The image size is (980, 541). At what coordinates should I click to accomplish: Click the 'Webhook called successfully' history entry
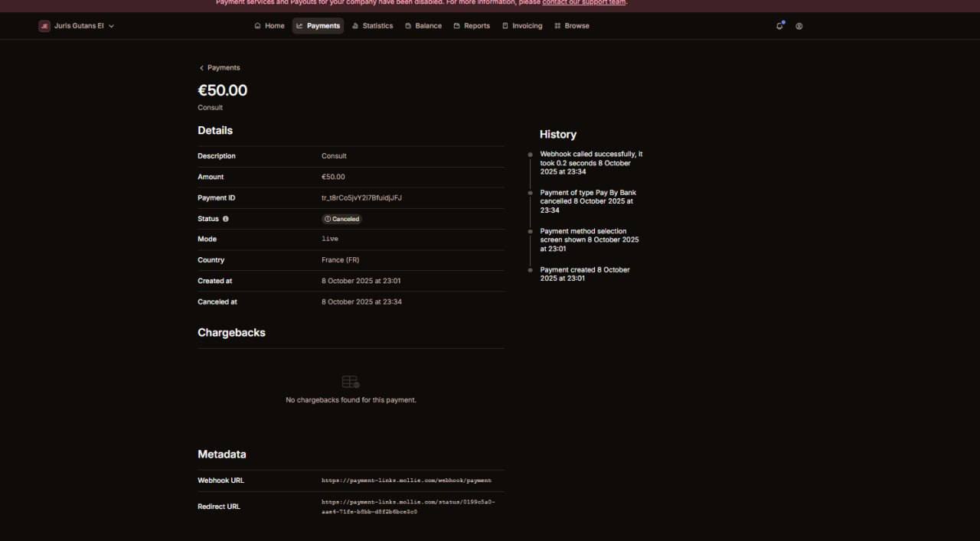pyautogui.click(x=591, y=163)
